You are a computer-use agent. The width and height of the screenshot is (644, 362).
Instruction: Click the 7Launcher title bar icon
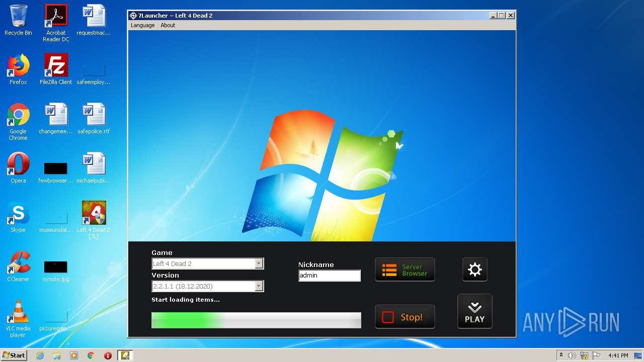(x=133, y=16)
